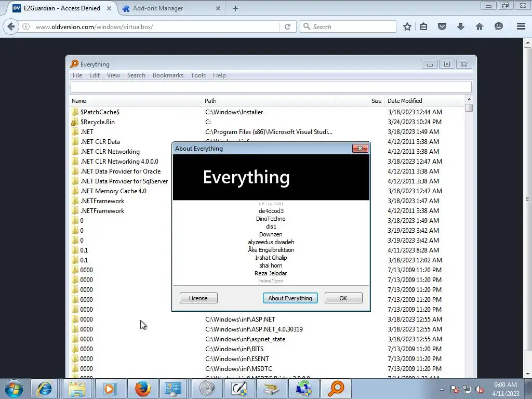The height and width of the screenshot is (399, 532).
Task: Open Firefox hamburger menu
Action: click(x=521, y=26)
